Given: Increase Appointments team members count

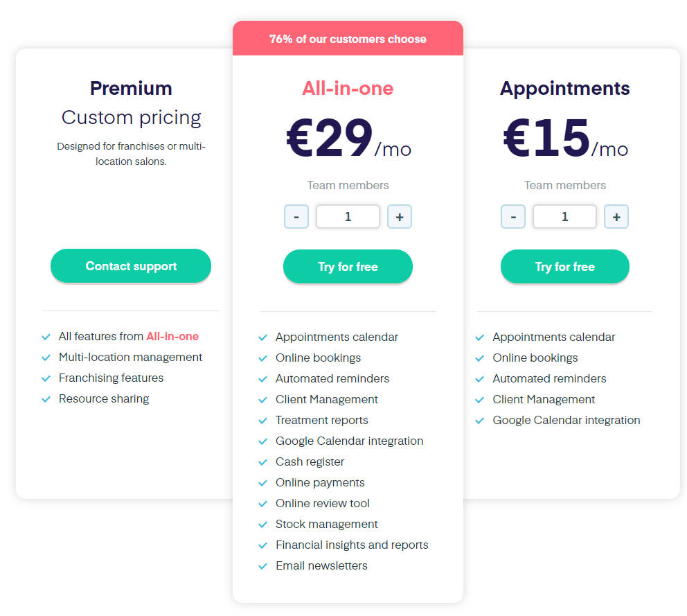Looking at the screenshot, I should [x=616, y=216].
